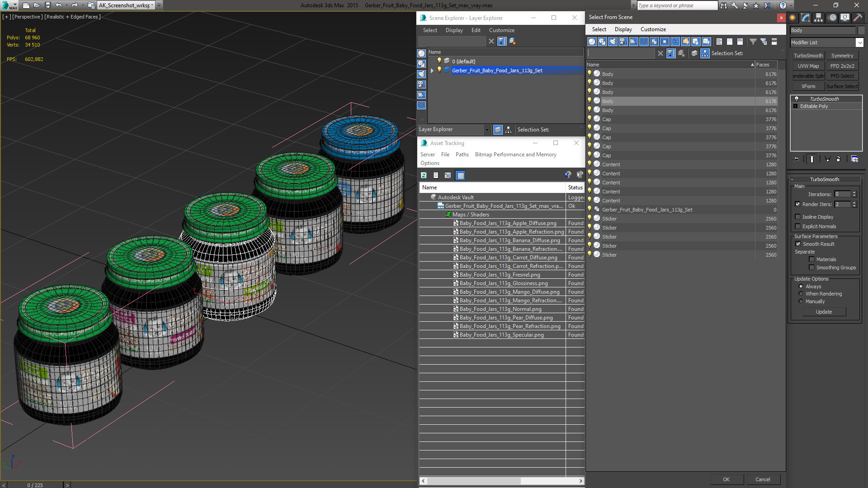
Task: Open the Motion command panel tab
Action: pos(832,18)
